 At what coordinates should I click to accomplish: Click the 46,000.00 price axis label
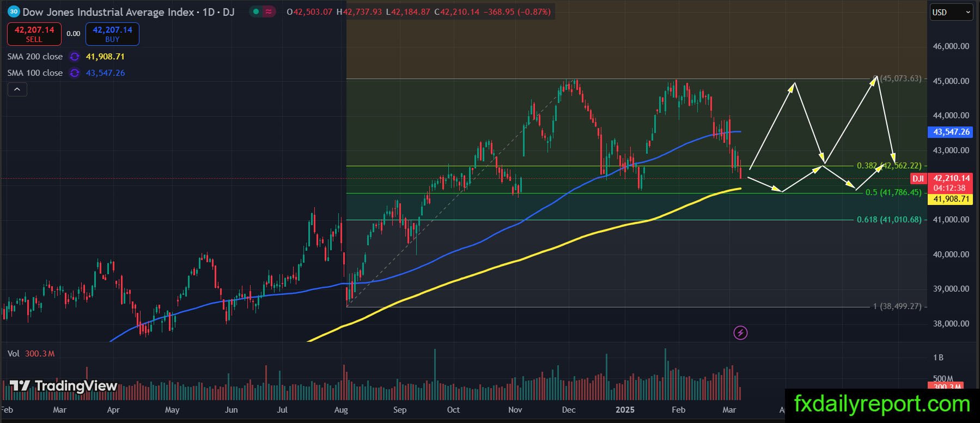[x=951, y=46]
